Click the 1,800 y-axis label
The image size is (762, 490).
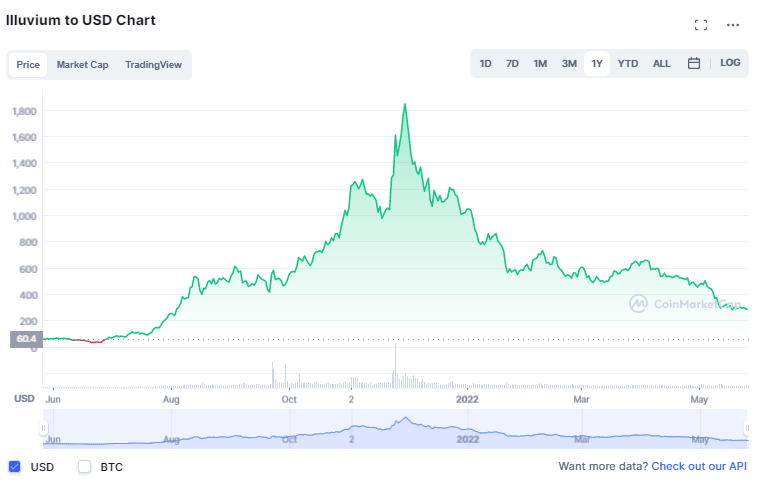pos(24,111)
